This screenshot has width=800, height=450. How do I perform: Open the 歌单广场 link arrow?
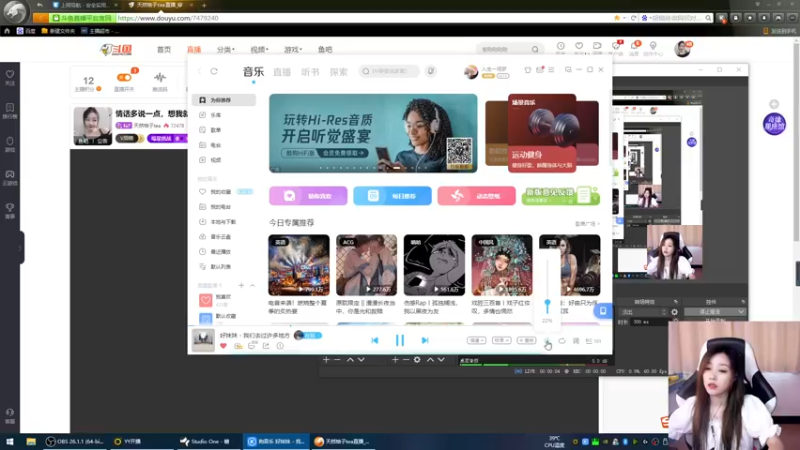[587, 223]
